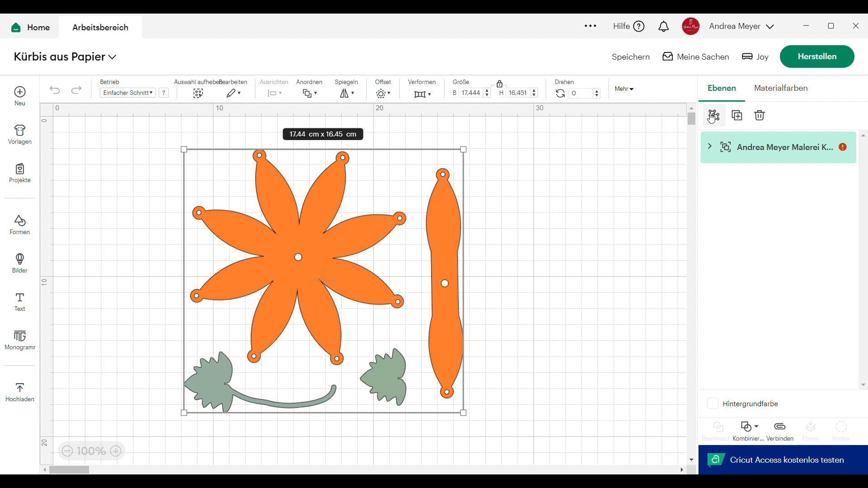Click the duplicate layer icon
Image resolution: width=868 pixels, height=488 pixels.
[x=736, y=115]
